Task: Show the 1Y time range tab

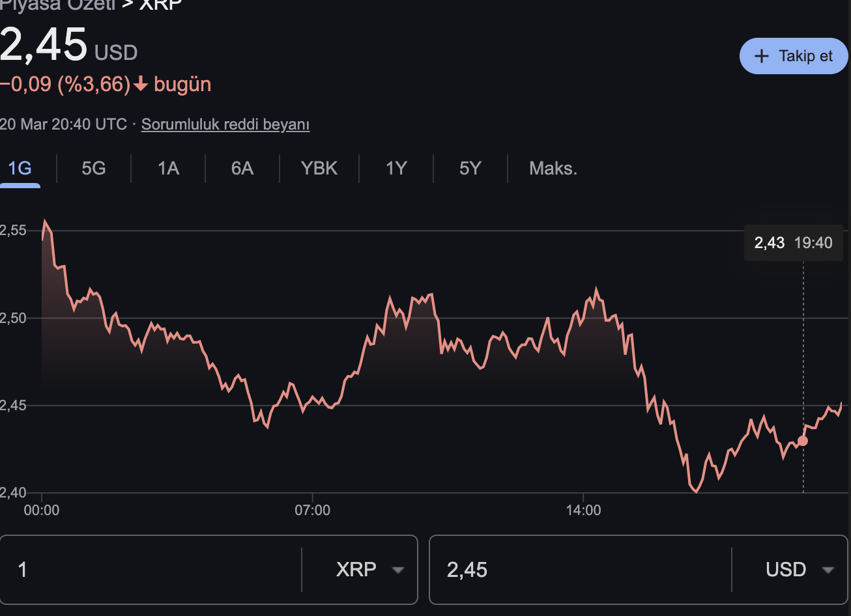Action: click(396, 169)
